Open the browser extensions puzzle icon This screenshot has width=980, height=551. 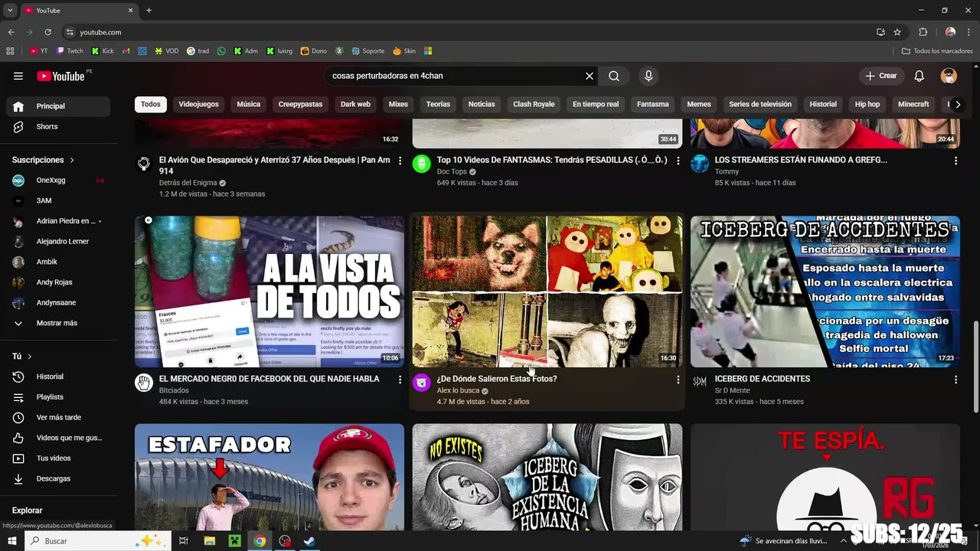click(x=923, y=32)
